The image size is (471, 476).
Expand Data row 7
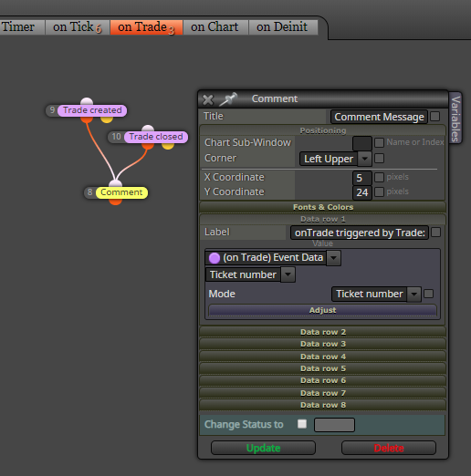coord(323,393)
